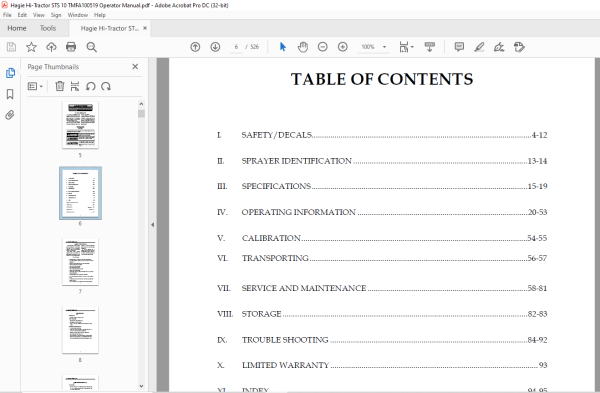This screenshot has height=393, width=600.
Task: Open the Attachments paperclip panel
Action: pos(10,115)
